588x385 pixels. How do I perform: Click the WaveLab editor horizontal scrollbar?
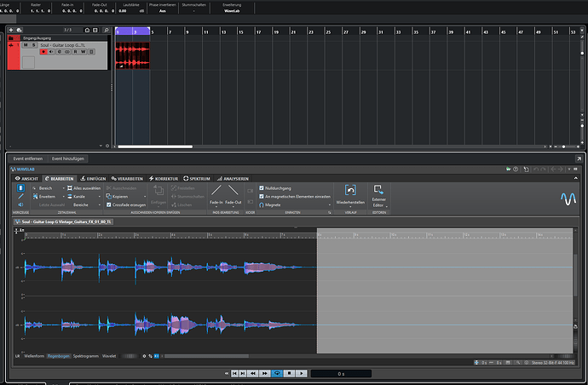pos(206,356)
